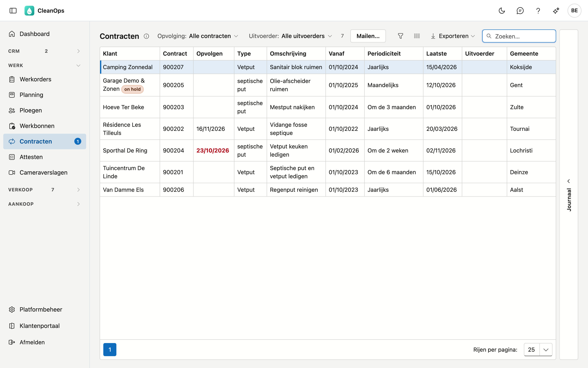Screen dimensions: 588x368
Task: Collapse the WERK section
Action: (x=45, y=65)
